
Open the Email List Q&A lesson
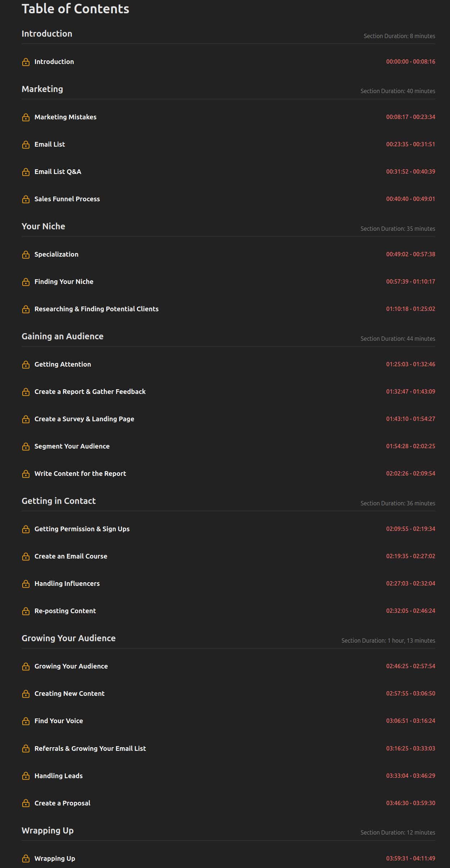click(x=58, y=172)
